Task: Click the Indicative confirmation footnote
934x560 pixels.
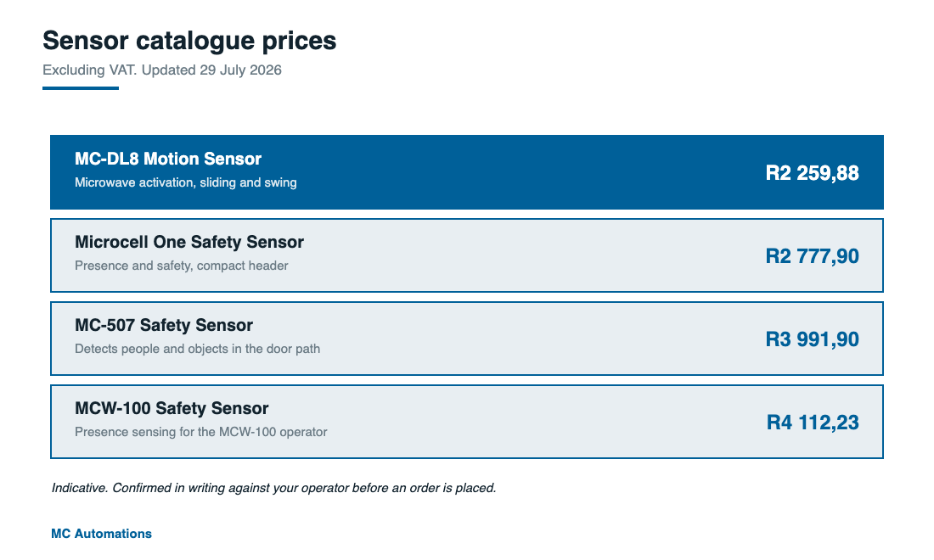Action: point(274,488)
